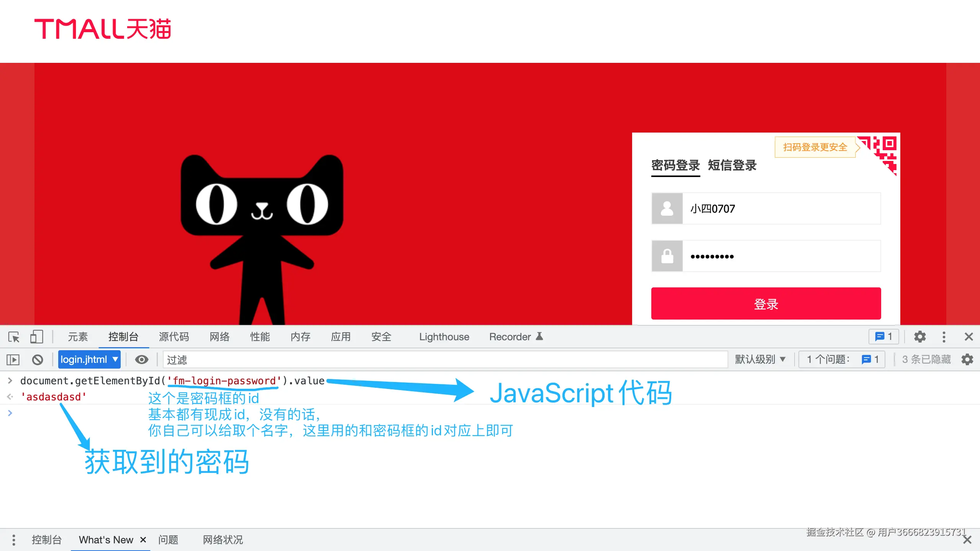Image resolution: width=980 pixels, height=551 pixels.
Task: Open DevTools three-dot customize menu
Action: click(x=944, y=337)
